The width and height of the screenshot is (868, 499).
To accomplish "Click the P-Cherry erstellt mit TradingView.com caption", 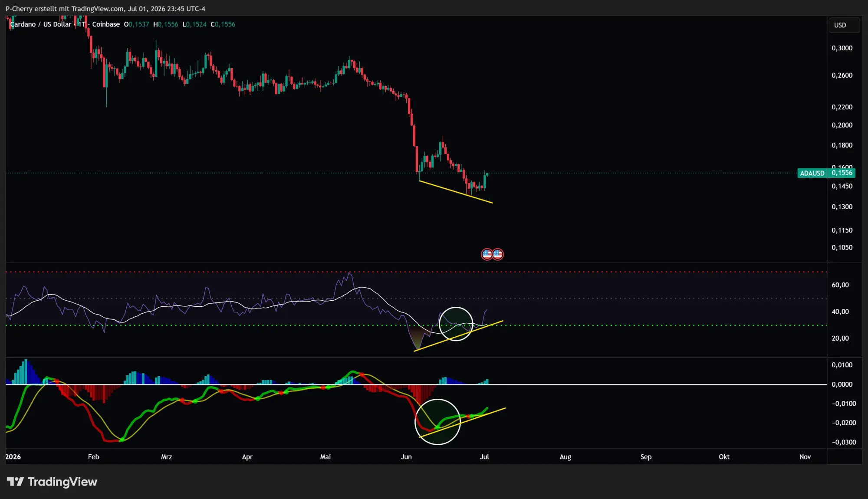I will [x=105, y=9].
